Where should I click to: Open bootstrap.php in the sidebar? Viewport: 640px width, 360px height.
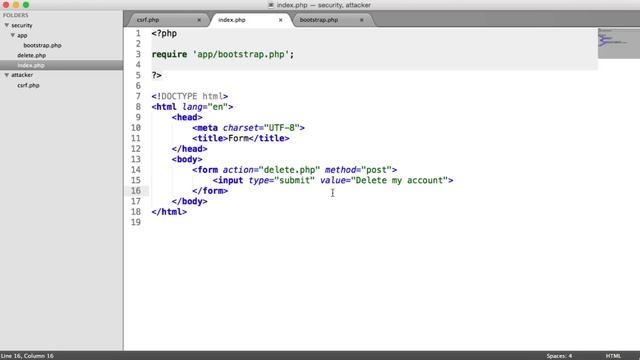(42, 45)
